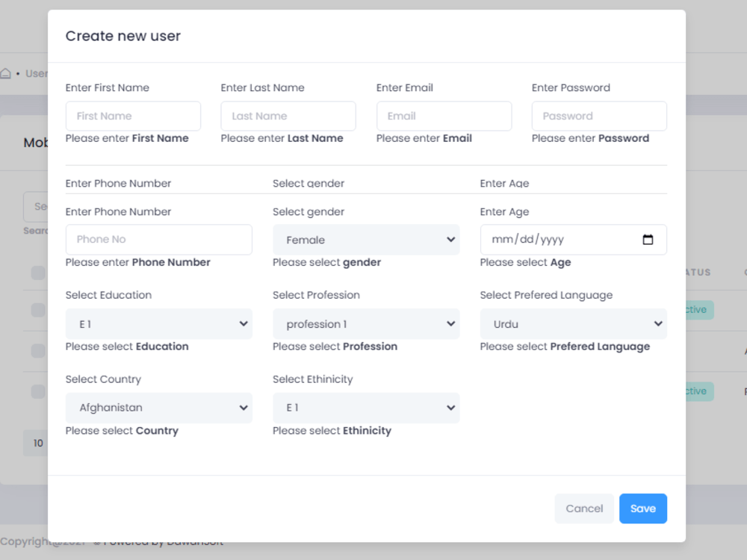Screen dimensions: 747x560
Task: Open the Preferred Language dropdown showing Urdu
Action: 573,323
